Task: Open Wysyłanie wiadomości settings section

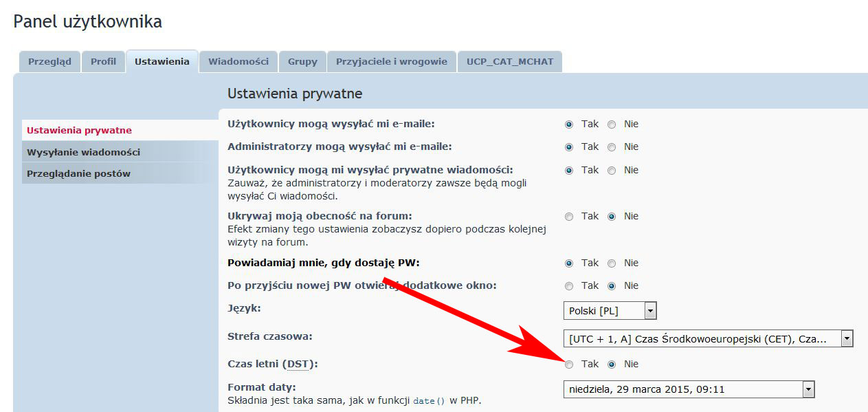Action: pos(83,152)
